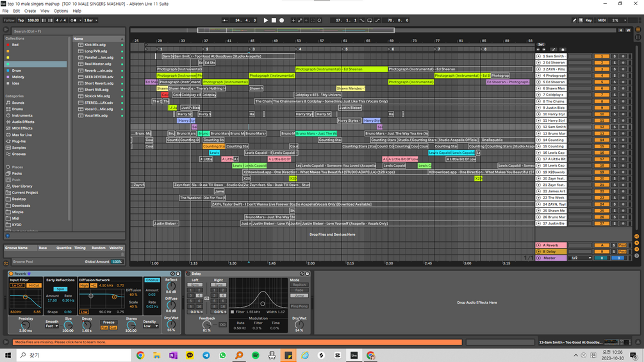Select Vocal Mix.adg preset
Image resolution: width=644 pixels, height=362 pixels.
(x=96, y=116)
